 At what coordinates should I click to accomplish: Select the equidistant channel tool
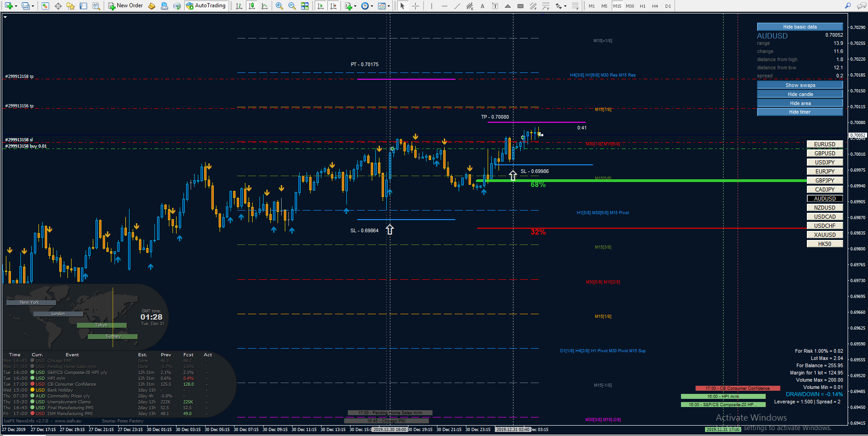[x=470, y=6]
